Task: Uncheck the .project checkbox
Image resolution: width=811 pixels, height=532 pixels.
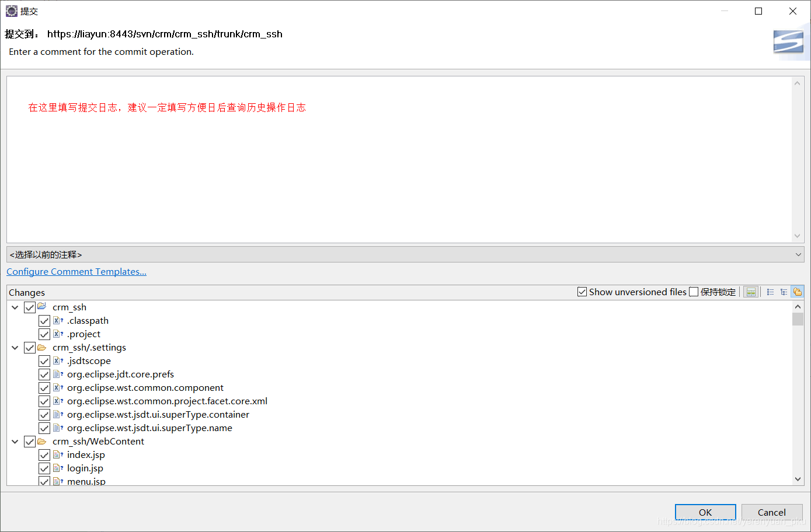Action: pos(44,334)
